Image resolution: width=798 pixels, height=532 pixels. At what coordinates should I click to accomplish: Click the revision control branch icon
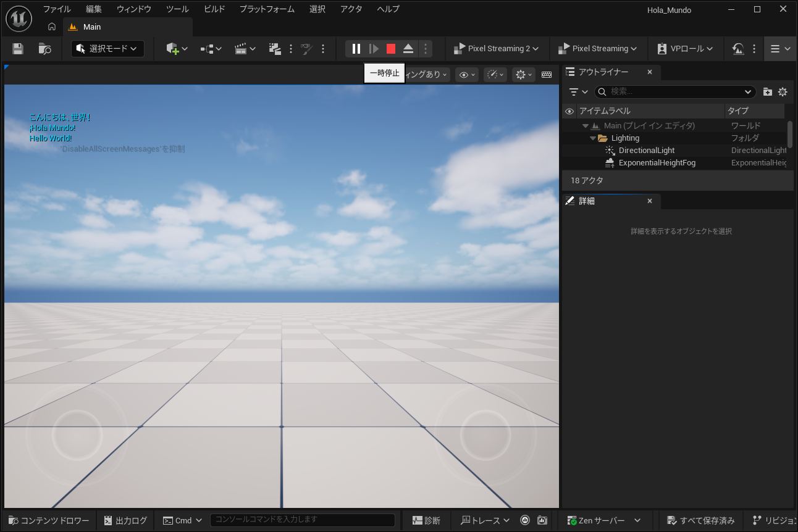pyautogui.click(x=757, y=520)
